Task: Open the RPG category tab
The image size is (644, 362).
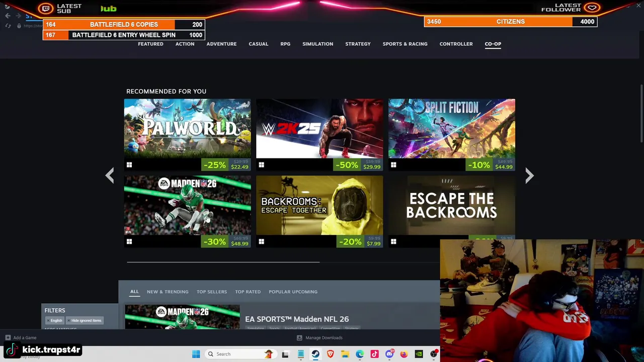Action: pyautogui.click(x=285, y=44)
